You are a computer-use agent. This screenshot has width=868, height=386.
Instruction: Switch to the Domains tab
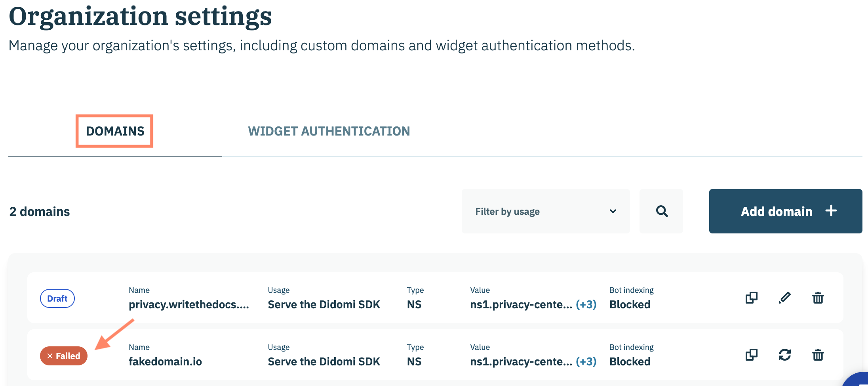(x=115, y=131)
